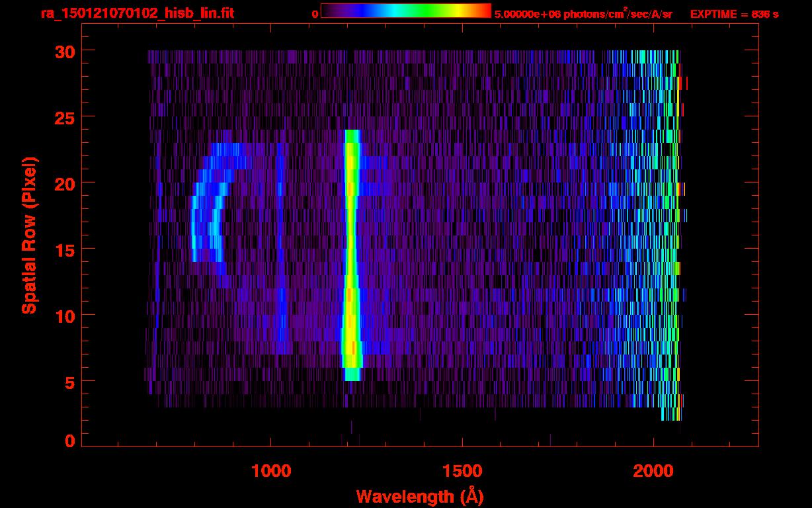Click the 5.00000e+06 photons/cm²/sec/A/sr label
Viewport: 812px width, 508px height.
[583, 14]
